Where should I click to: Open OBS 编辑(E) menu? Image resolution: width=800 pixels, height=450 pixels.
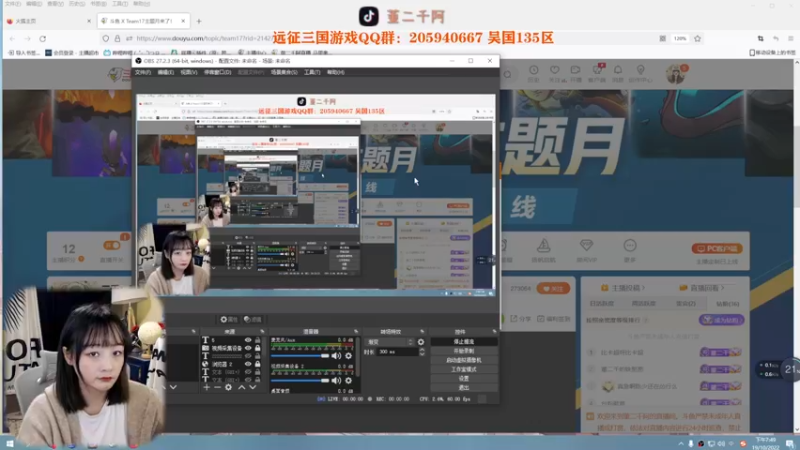point(165,72)
